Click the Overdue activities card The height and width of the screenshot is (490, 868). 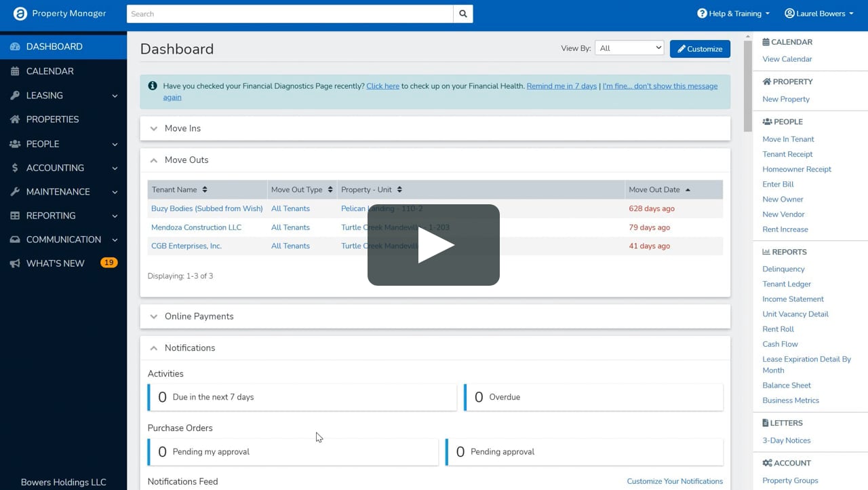click(593, 397)
